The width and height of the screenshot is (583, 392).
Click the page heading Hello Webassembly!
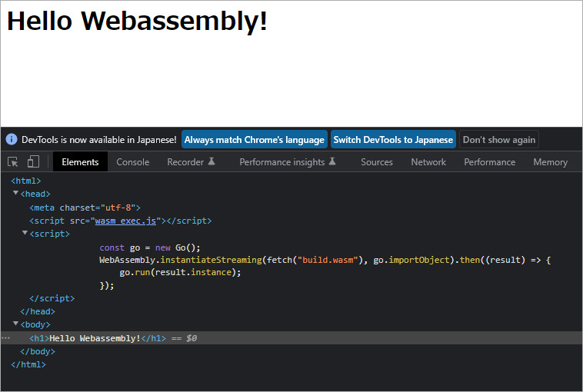click(x=137, y=21)
